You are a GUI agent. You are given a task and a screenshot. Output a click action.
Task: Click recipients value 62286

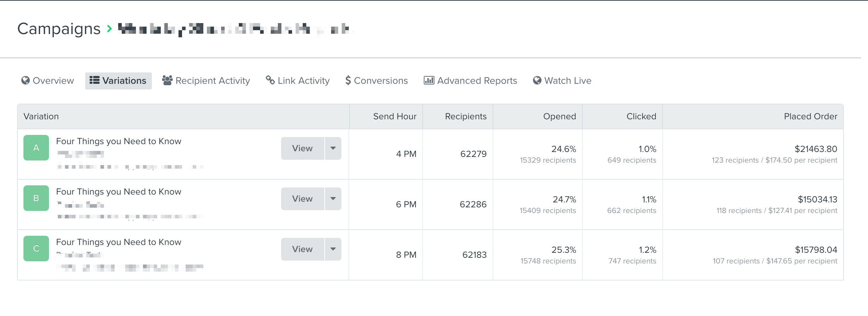tap(473, 205)
